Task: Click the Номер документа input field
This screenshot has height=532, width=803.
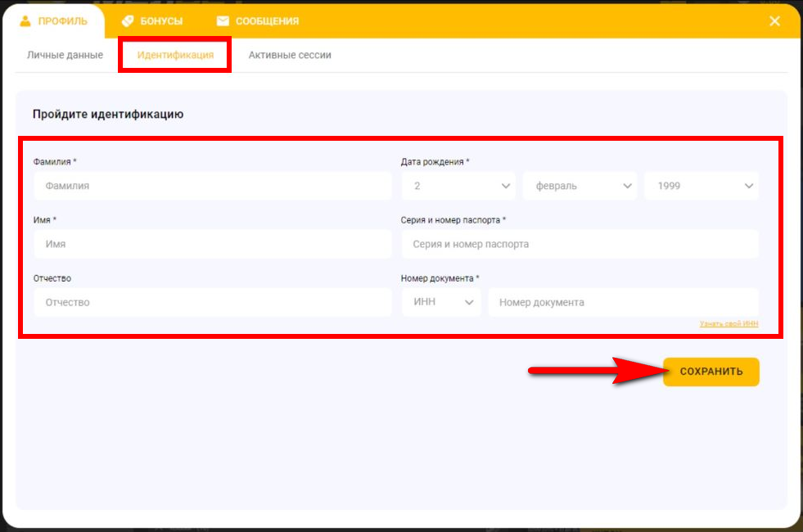Action: click(x=623, y=303)
